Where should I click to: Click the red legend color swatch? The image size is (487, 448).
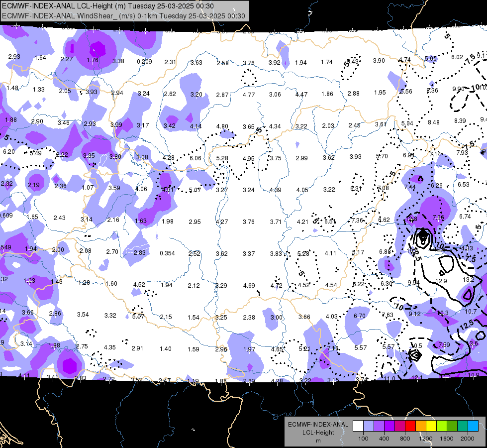[410, 426]
